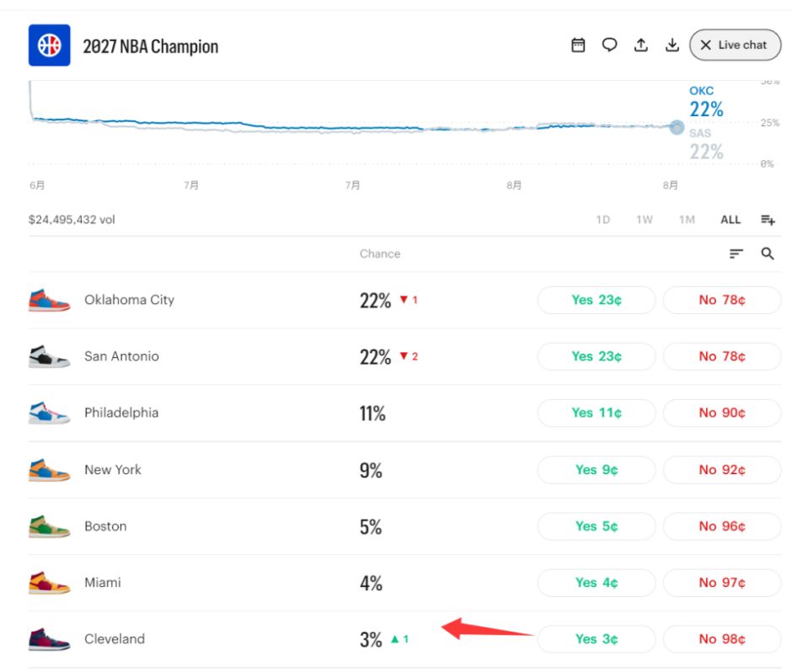The image size is (792, 672).
Task: Select the ALL time range
Action: (x=730, y=220)
